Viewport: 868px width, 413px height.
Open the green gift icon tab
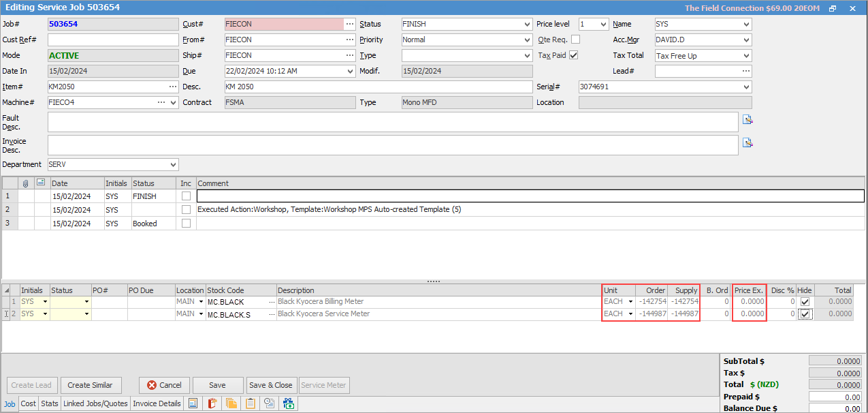pos(289,403)
